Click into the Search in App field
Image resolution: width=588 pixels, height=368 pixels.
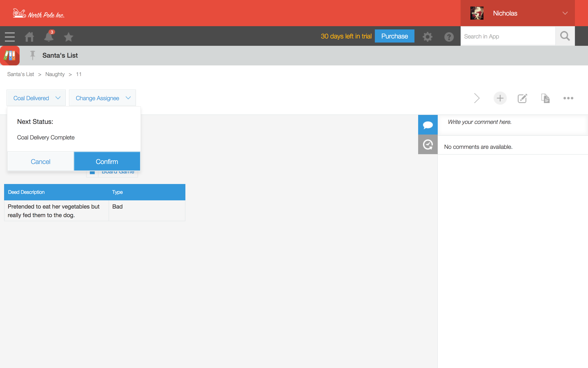pos(508,36)
